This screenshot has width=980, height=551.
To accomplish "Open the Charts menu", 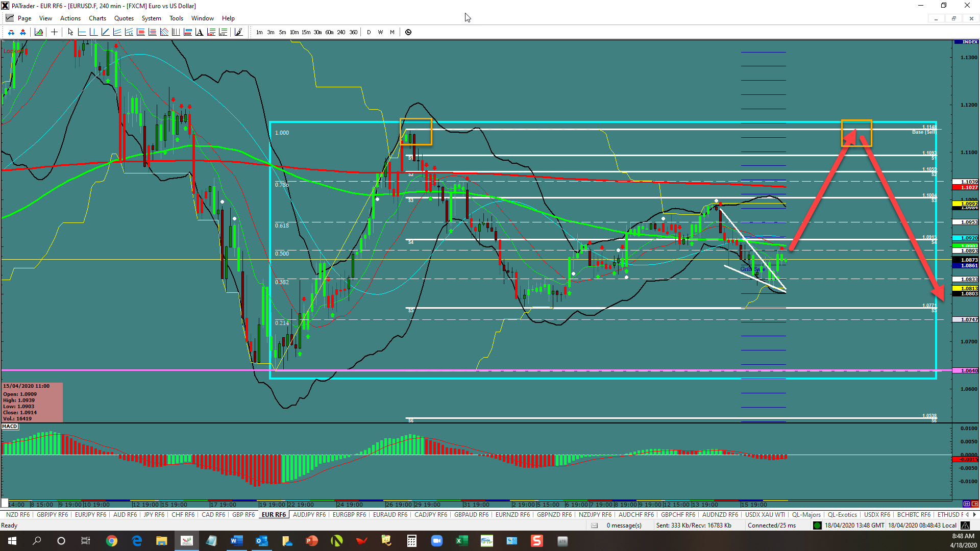I will pyautogui.click(x=97, y=18).
